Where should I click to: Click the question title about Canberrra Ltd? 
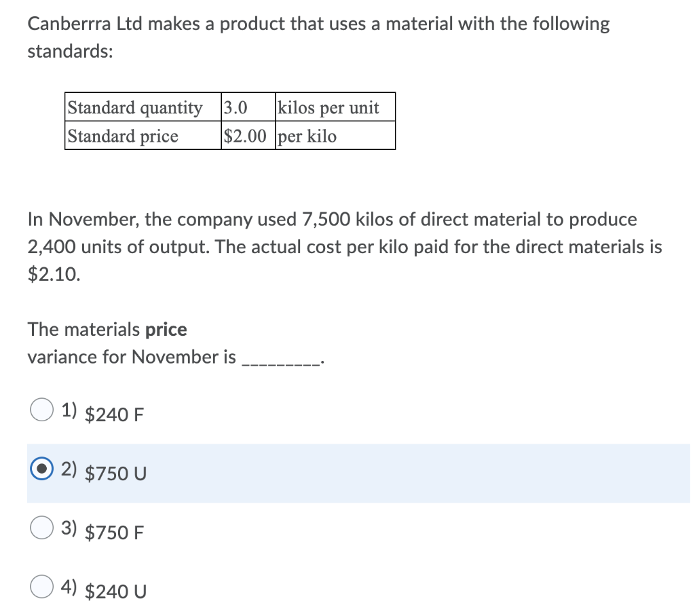[318, 24]
